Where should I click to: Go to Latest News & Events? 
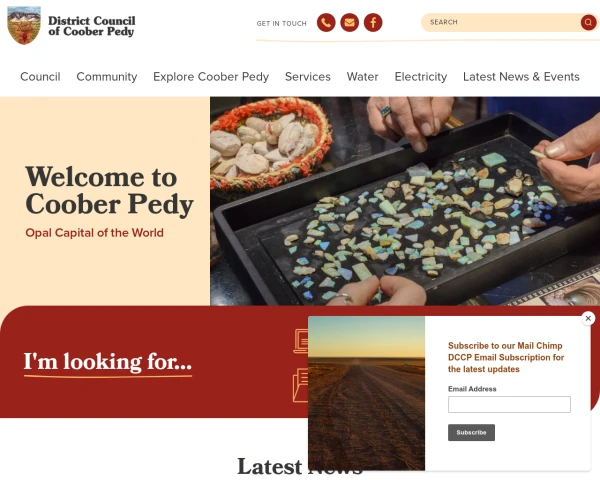[521, 77]
